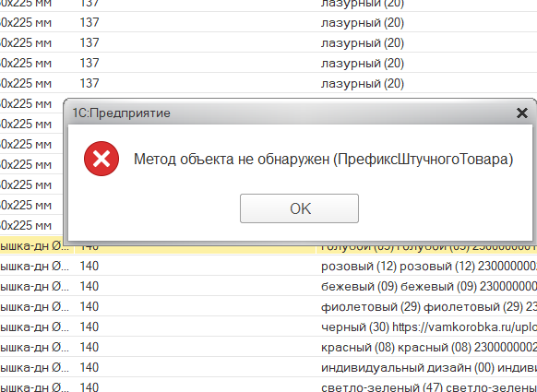Click the лазурный (20) cell directly above the dialog
This screenshot has width=537, height=392.
pyautogui.click(x=363, y=83)
